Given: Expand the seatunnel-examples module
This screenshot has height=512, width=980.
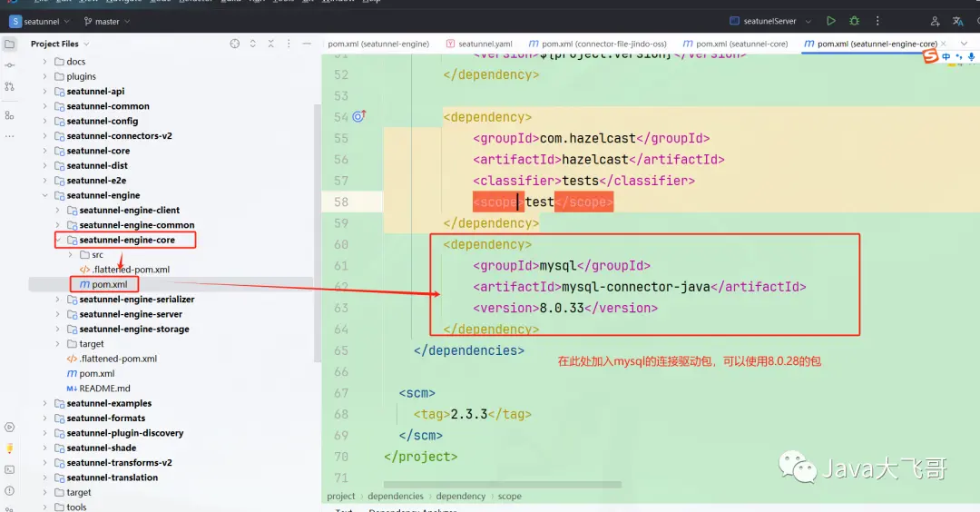Looking at the screenshot, I should pos(45,403).
